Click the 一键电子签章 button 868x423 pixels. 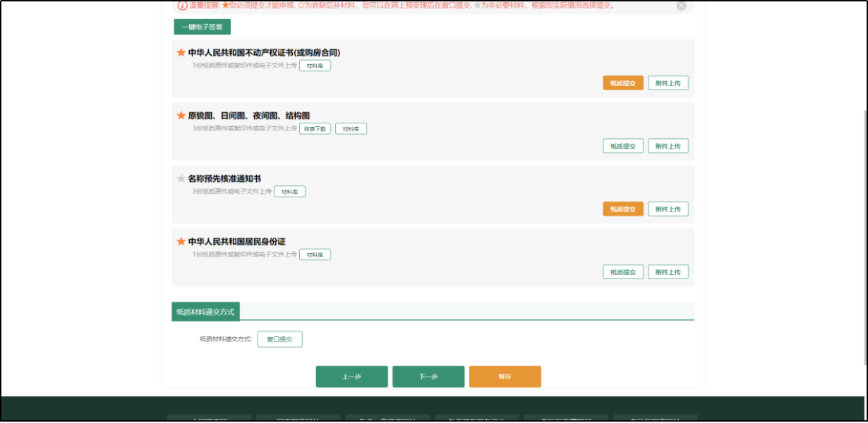pyautogui.click(x=202, y=26)
